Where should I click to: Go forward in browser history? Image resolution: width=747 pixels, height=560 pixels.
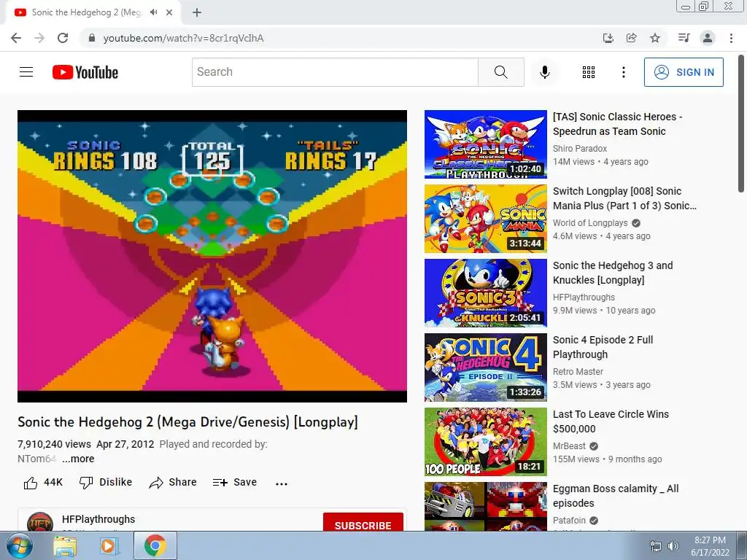coord(39,38)
